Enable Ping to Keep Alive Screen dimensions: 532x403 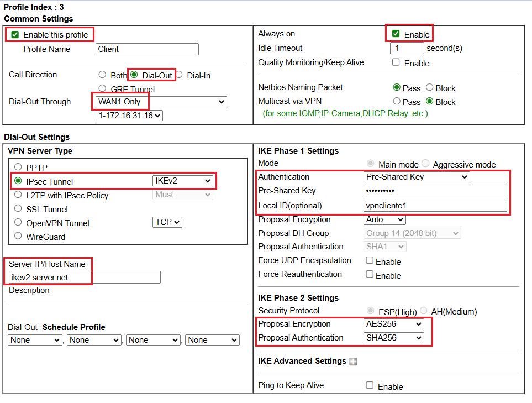370,385
